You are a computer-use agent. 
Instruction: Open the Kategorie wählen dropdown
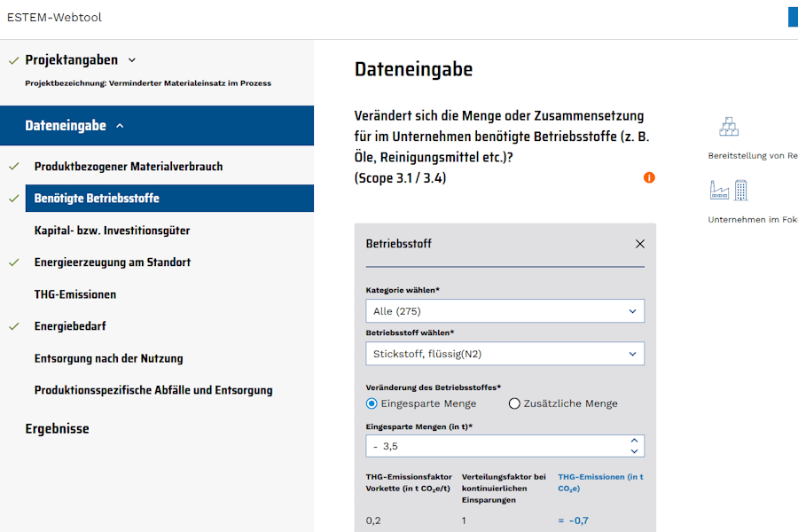point(505,311)
